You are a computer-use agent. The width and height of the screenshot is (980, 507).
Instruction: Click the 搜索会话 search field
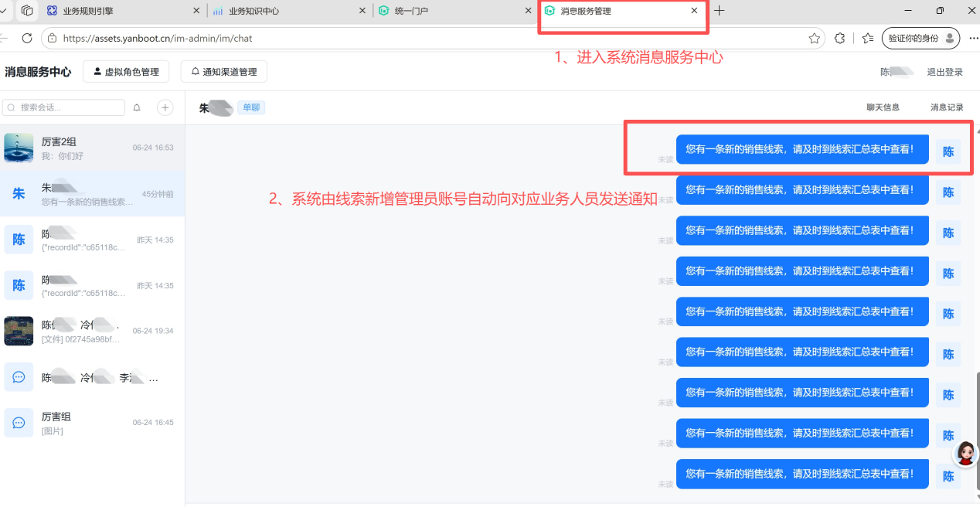point(63,107)
